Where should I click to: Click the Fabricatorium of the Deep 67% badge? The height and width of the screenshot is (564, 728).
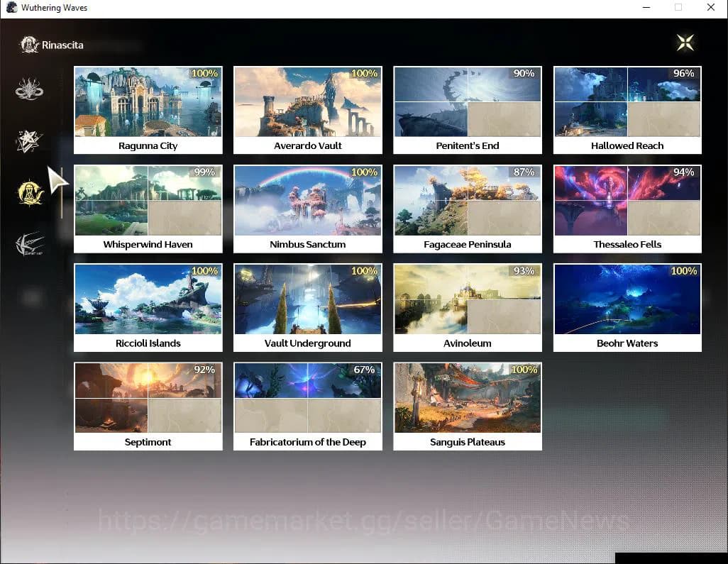point(364,370)
